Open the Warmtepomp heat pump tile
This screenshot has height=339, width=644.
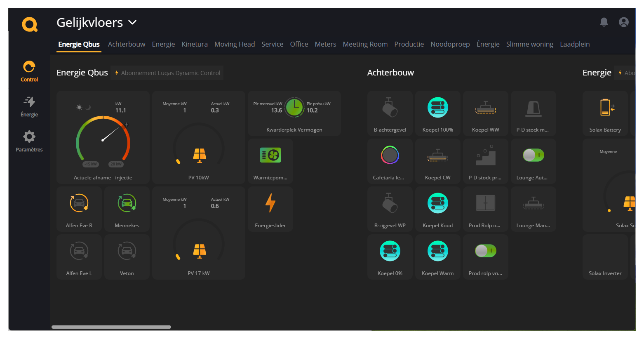click(270, 155)
